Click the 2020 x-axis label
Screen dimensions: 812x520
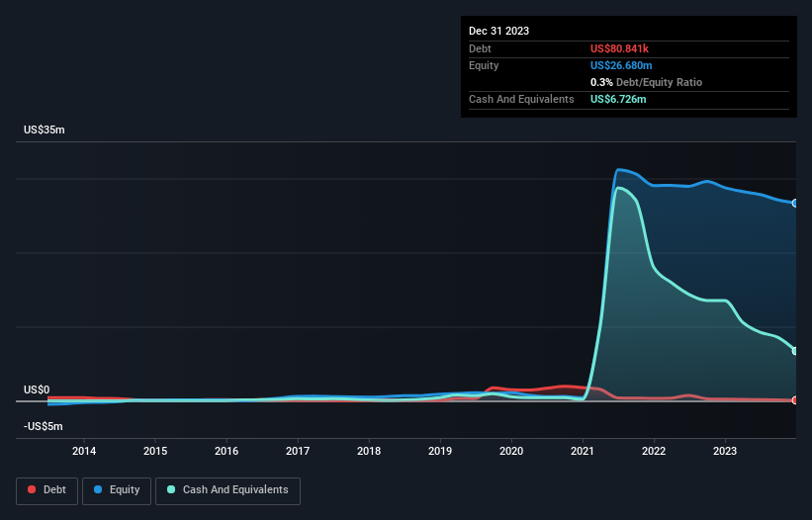511,451
